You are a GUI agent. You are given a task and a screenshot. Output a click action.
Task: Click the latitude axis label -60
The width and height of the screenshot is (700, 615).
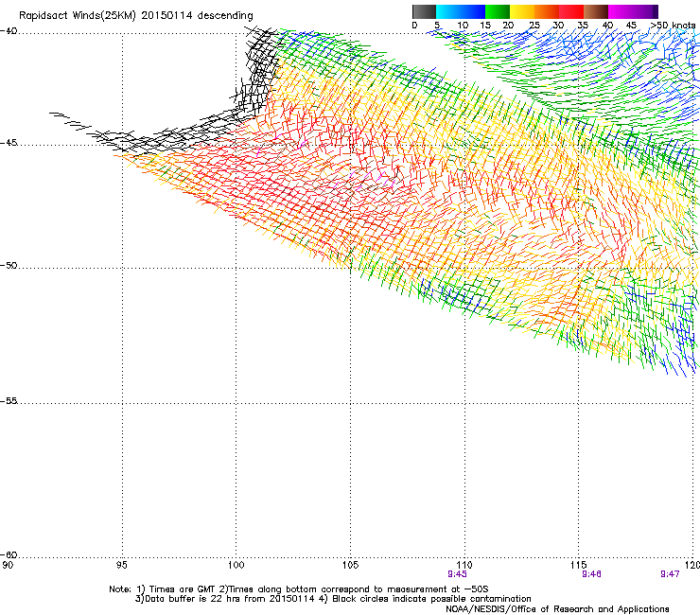point(9,554)
